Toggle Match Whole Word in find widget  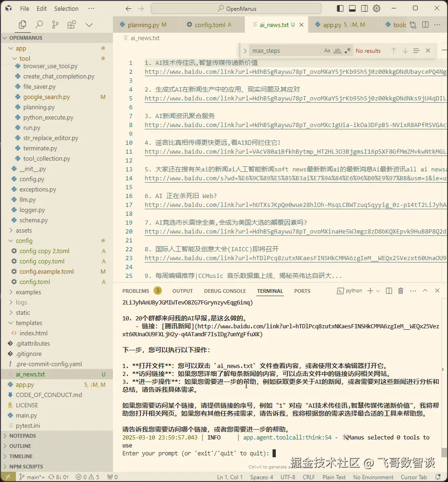pos(337,51)
